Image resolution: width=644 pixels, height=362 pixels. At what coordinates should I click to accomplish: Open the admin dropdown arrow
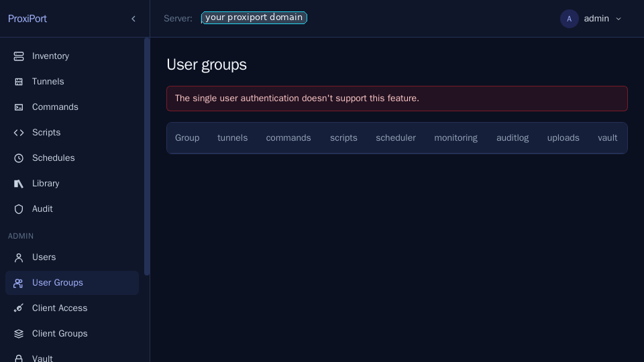[619, 19]
